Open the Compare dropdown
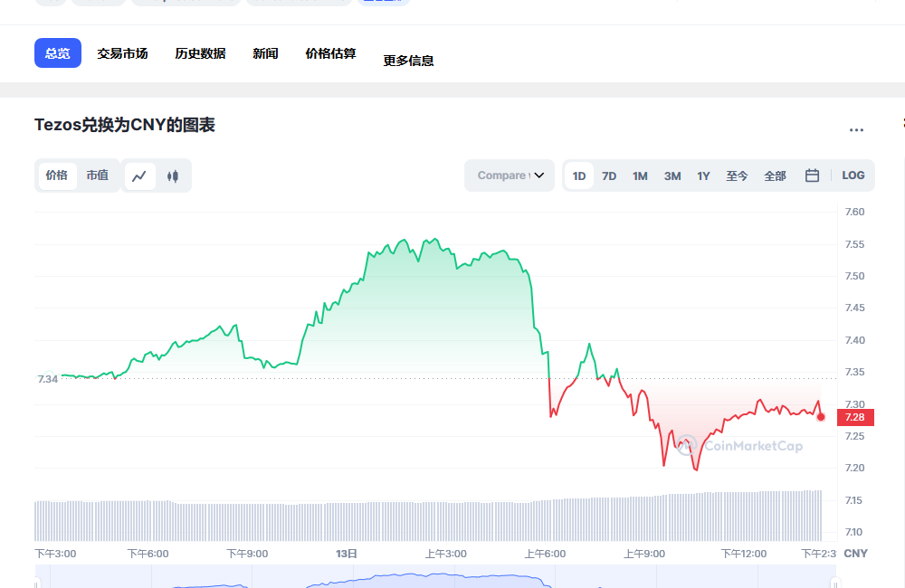 tap(510, 175)
